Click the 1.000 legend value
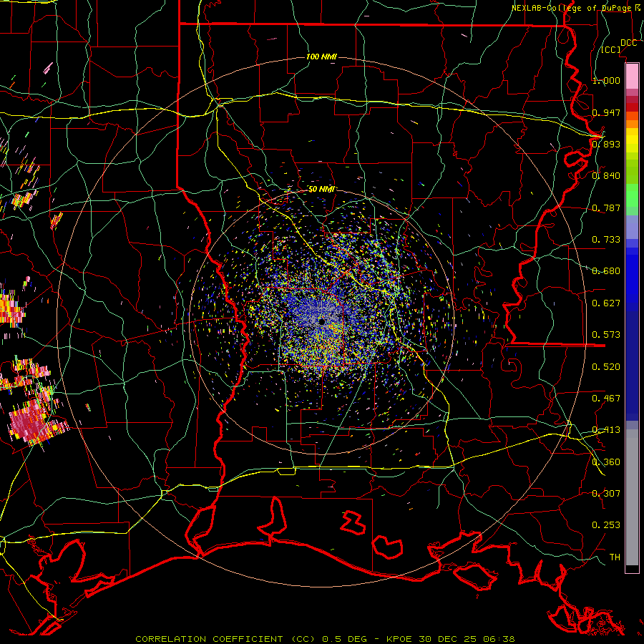The width and height of the screenshot is (644, 644). point(606,80)
